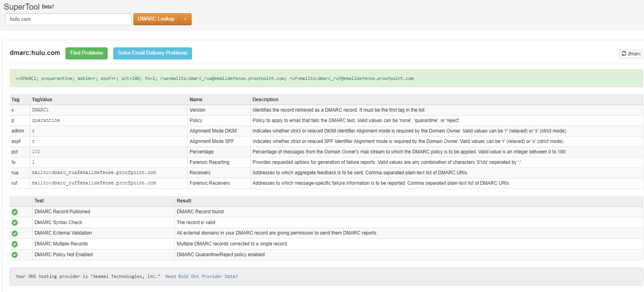This screenshot has width=644, height=292.
Task: Click the green check icon for DMARC Syntax Check
Action: click(x=15, y=223)
